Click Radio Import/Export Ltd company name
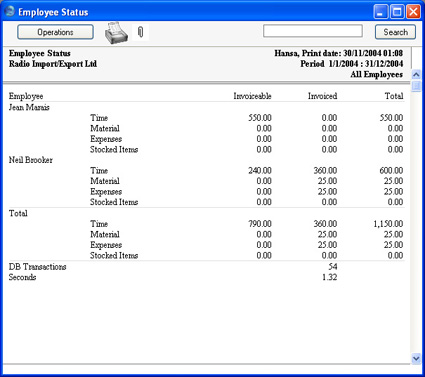Viewport: 425px width, 377px height. pyautogui.click(x=53, y=64)
